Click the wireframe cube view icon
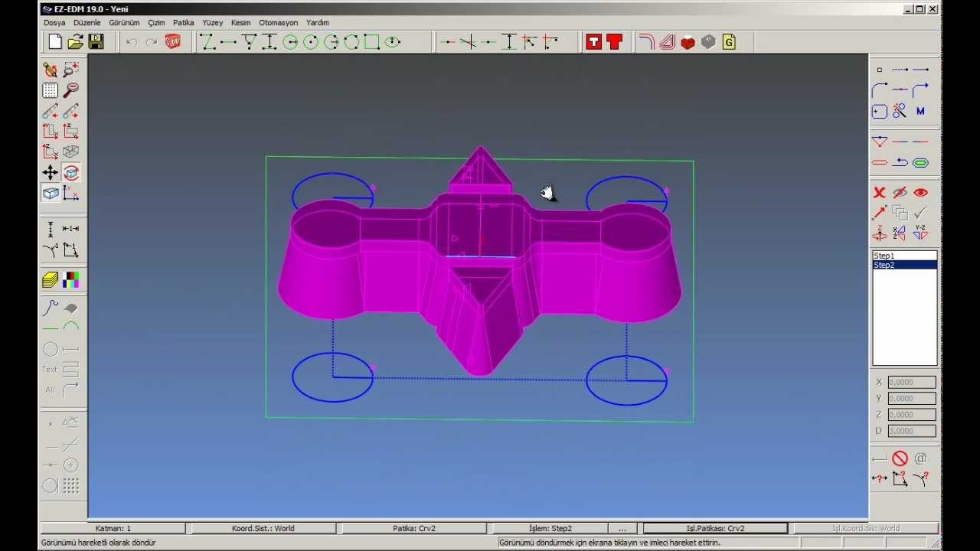This screenshot has height=551, width=980. tap(70, 152)
